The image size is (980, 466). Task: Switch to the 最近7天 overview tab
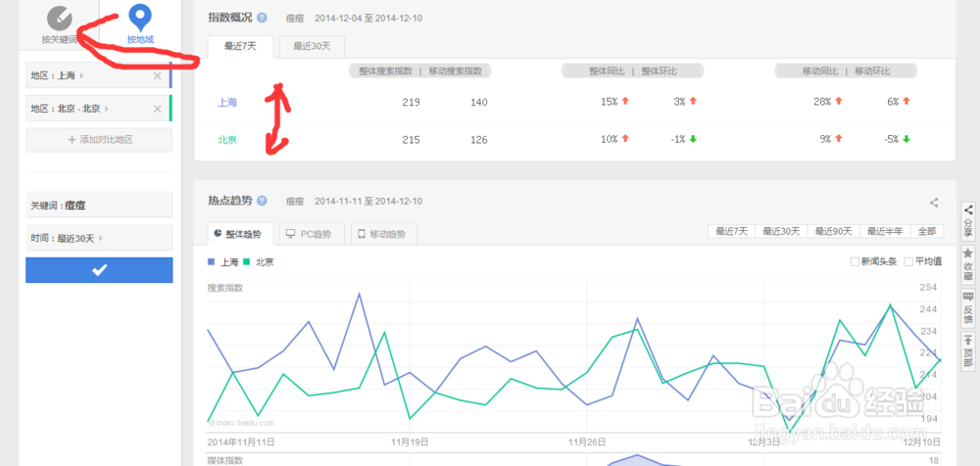240,46
